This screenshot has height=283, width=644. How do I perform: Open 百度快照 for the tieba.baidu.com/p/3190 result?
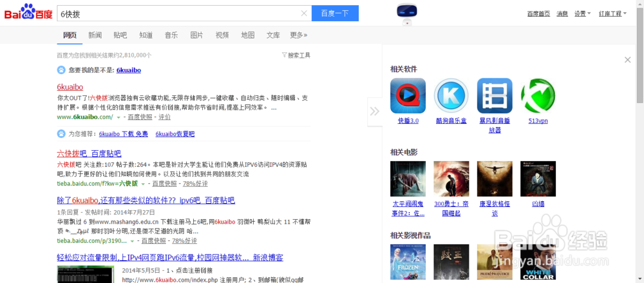(x=153, y=240)
